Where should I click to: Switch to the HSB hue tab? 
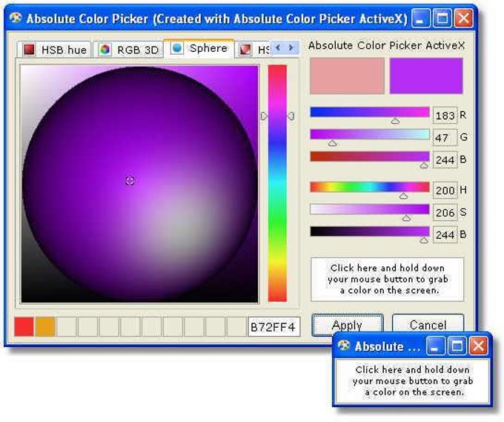pyautogui.click(x=54, y=50)
